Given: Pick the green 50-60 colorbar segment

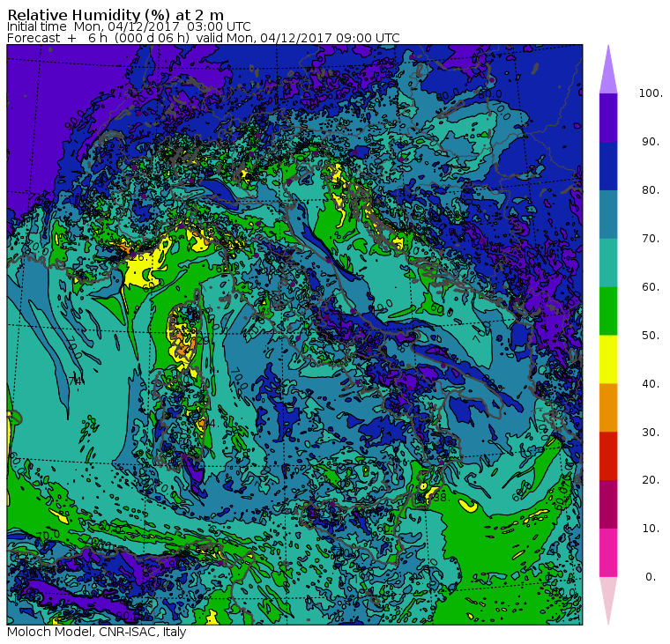Looking at the screenshot, I should [x=608, y=311].
